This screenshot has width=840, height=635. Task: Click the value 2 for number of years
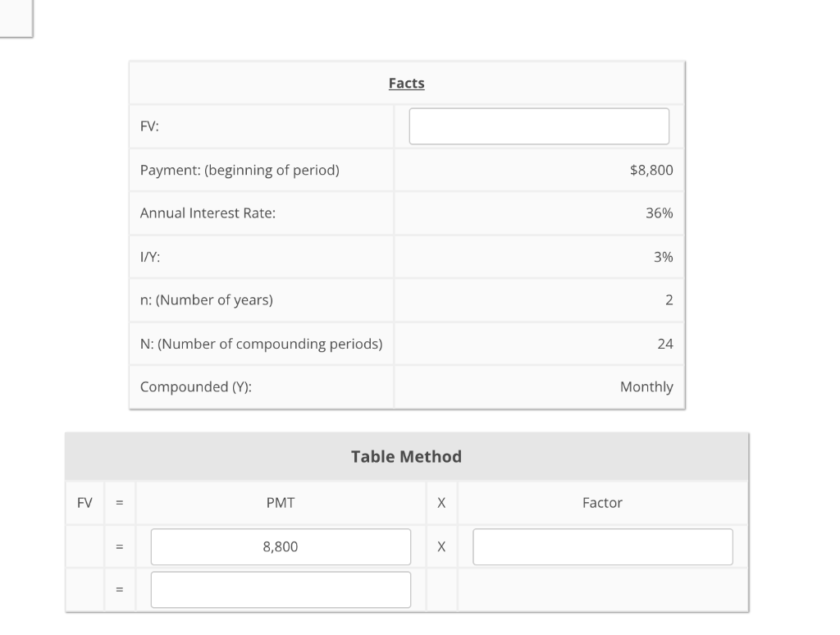coord(670,299)
